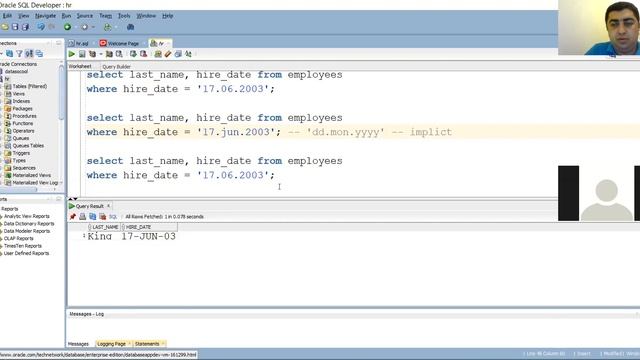
Task: Select Packages node in connections tree
Action: tap(22, 109)
